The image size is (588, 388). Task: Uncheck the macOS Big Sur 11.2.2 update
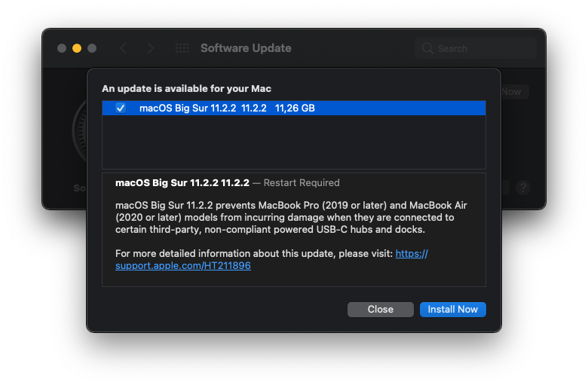click(121, 108)
